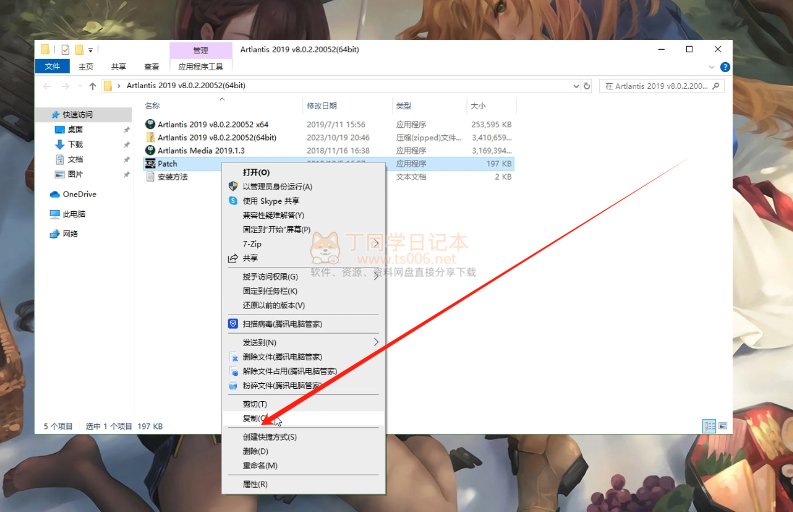Select the 安装方法 text file
Viewport: 793px width, 512px height.
click(172, 177)
